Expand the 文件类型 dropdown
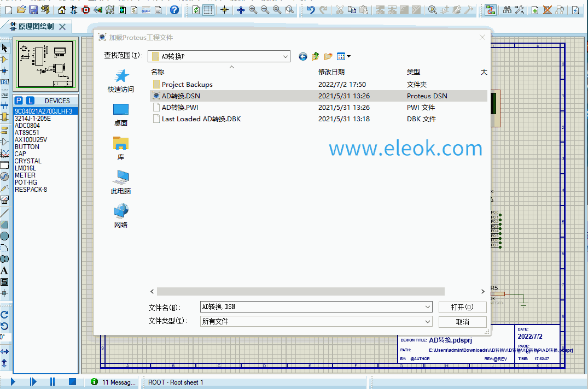The width and height of the screenshot is (588, 389). coord(428,322)
